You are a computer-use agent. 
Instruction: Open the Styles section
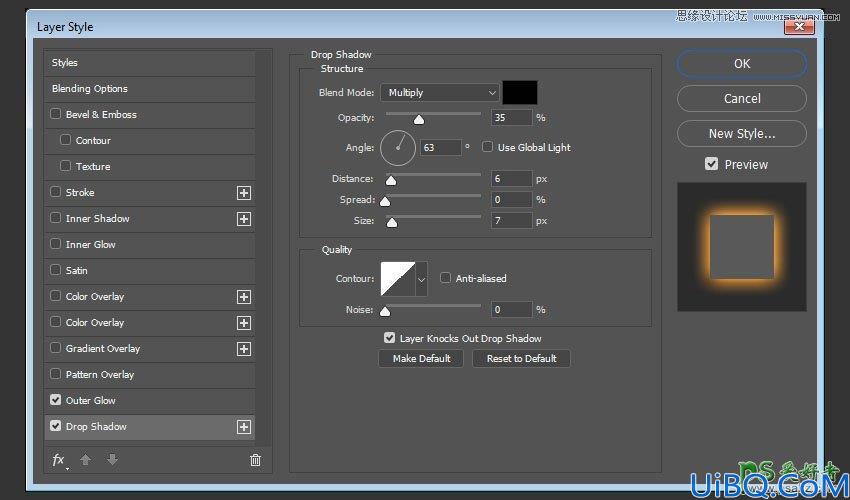150,63
